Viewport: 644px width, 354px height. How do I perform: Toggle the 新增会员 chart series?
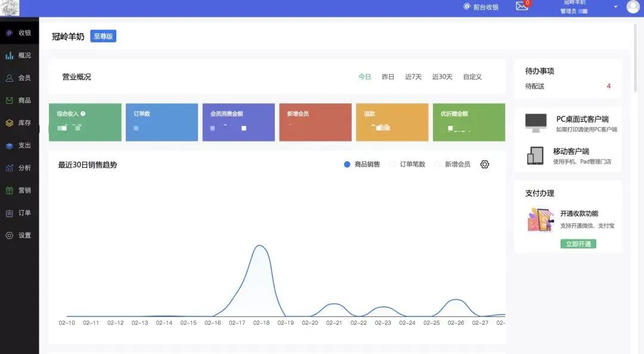pyautogui.click(x=452, y=164)
